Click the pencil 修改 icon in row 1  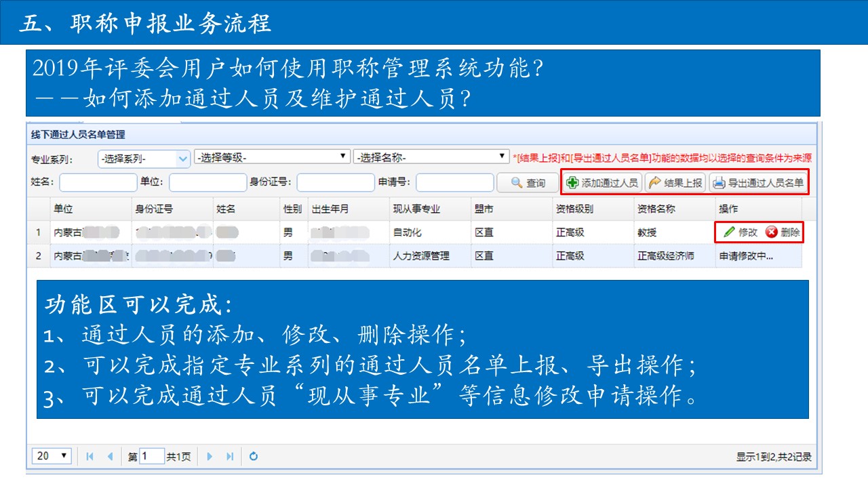(x=730, y=232)
